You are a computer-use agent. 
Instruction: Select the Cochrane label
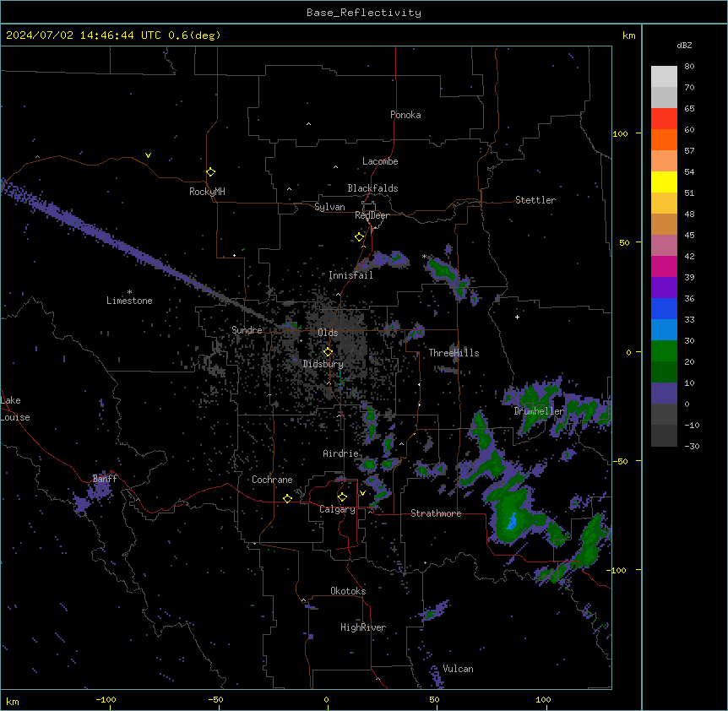point(272,480)
